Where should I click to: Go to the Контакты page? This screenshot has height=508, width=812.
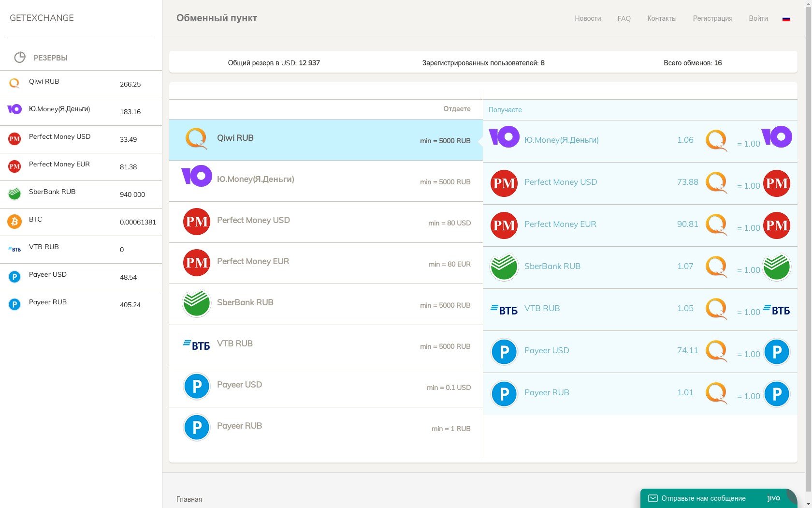point(662,18)
